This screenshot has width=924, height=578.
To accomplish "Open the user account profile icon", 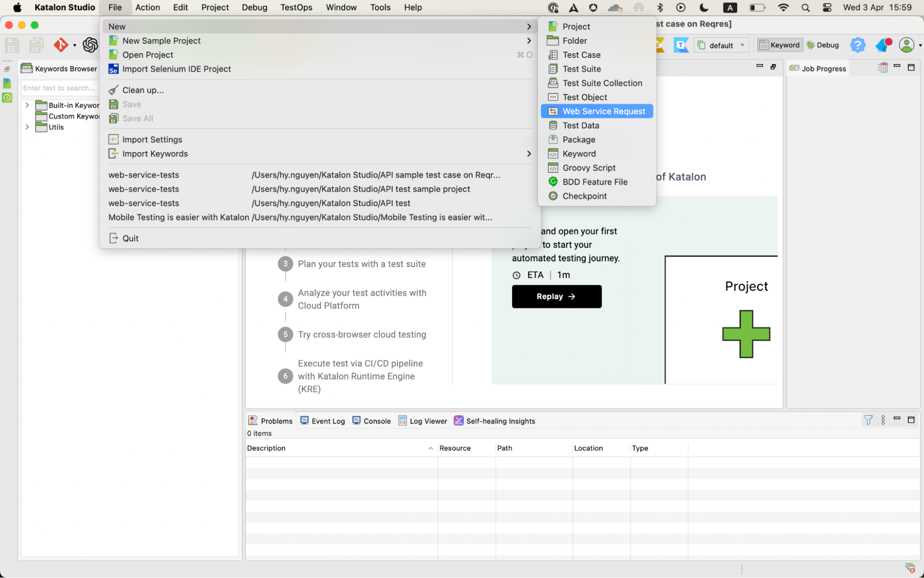I will 906,45.
